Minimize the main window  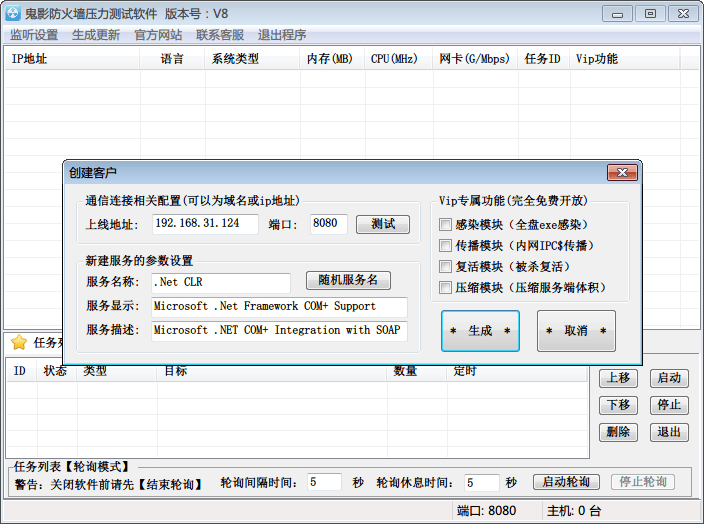[x=617, y=14]
